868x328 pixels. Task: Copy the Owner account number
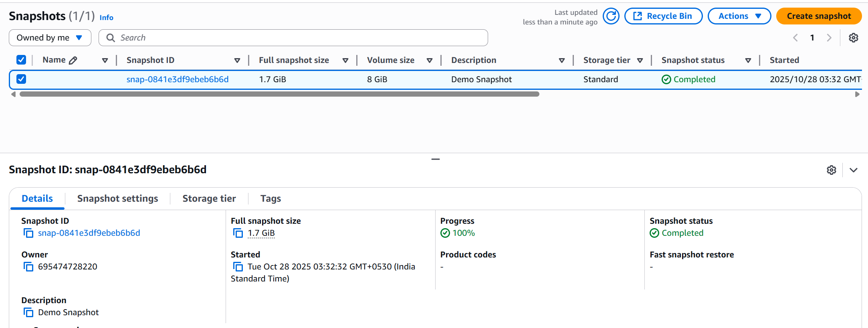tap(28, 267)
